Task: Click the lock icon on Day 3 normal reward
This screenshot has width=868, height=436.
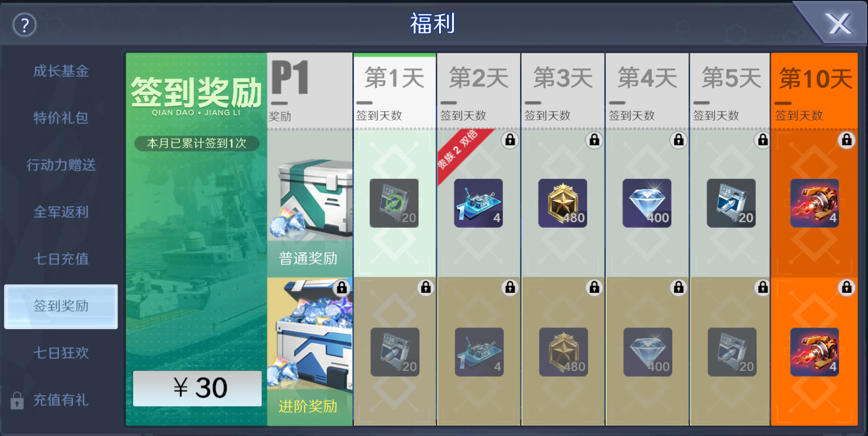Action: click(594, 140)
